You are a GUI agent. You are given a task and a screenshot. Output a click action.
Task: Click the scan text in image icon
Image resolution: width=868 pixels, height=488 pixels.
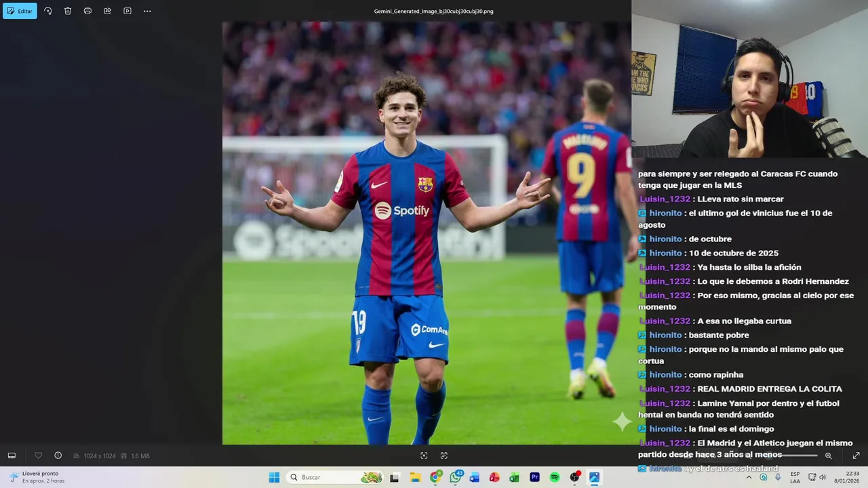444,455
